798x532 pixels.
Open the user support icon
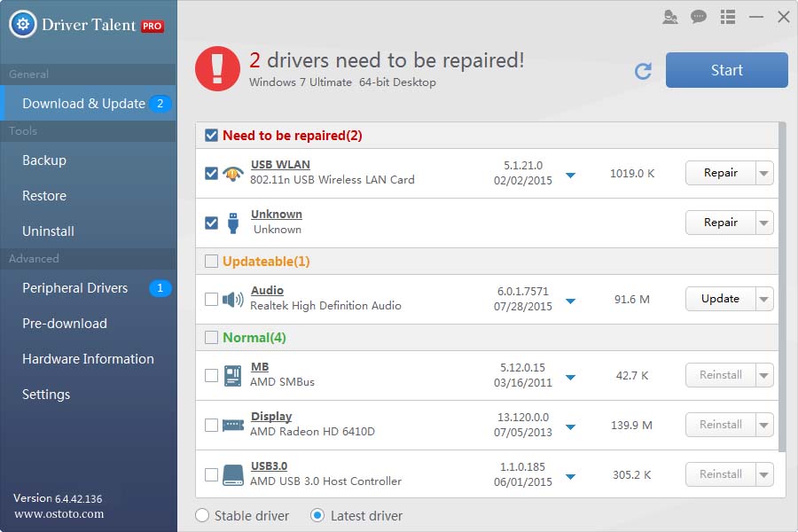coord(670,18)
